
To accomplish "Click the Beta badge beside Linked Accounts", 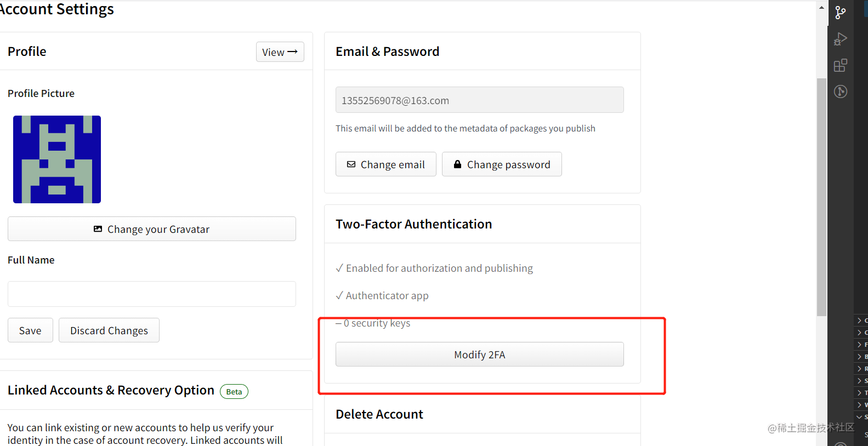I will click(x=234, y=391).
